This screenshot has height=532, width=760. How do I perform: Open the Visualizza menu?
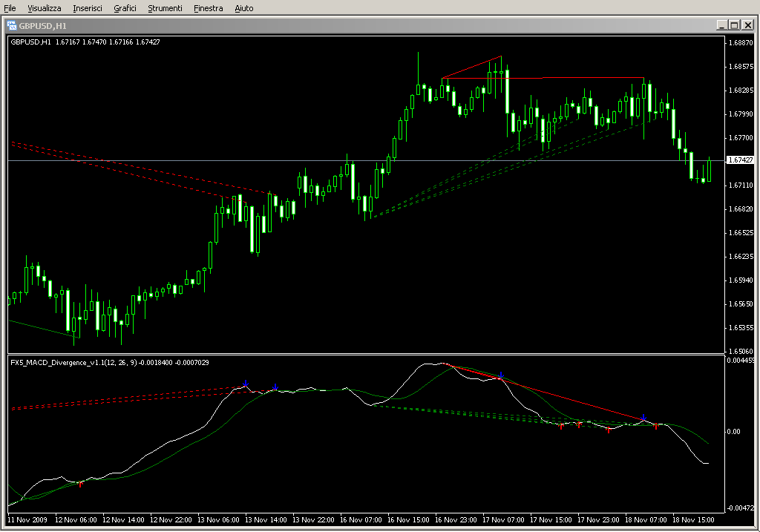[x=44, y=8]
